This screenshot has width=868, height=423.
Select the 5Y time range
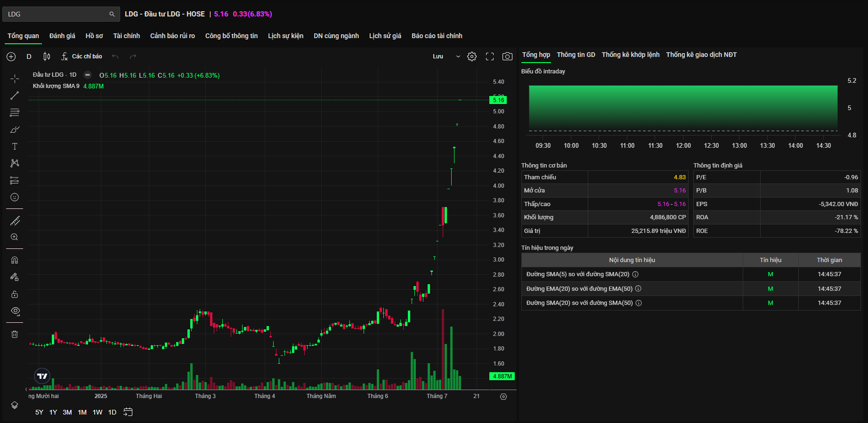[x=39, y=412]
